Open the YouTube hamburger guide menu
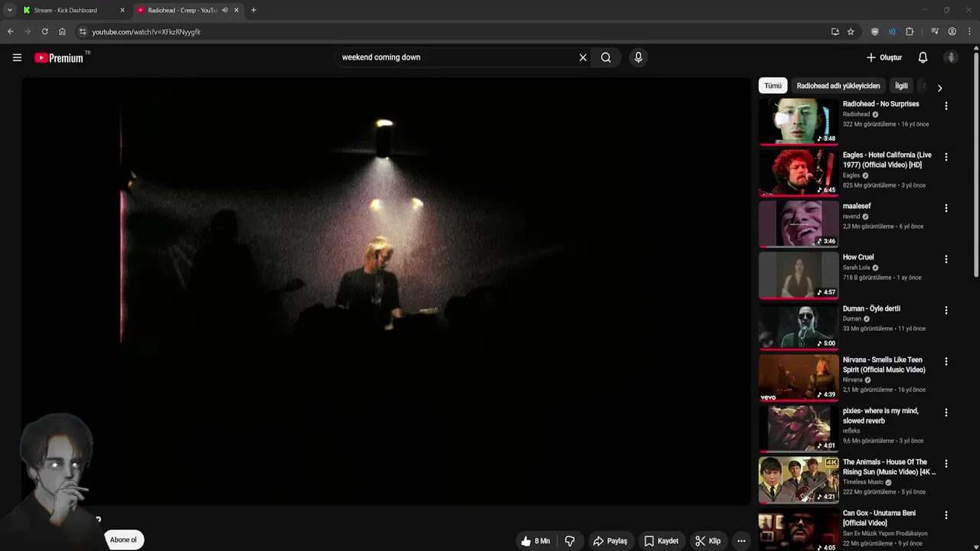The width and height of the screenshot is (980, 551). pos(17,57)
